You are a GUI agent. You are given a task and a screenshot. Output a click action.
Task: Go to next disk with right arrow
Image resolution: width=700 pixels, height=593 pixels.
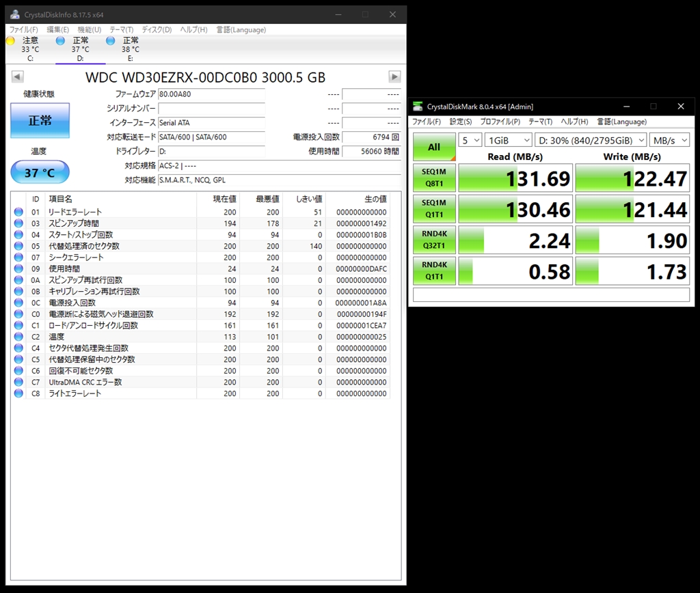(394, 77)
